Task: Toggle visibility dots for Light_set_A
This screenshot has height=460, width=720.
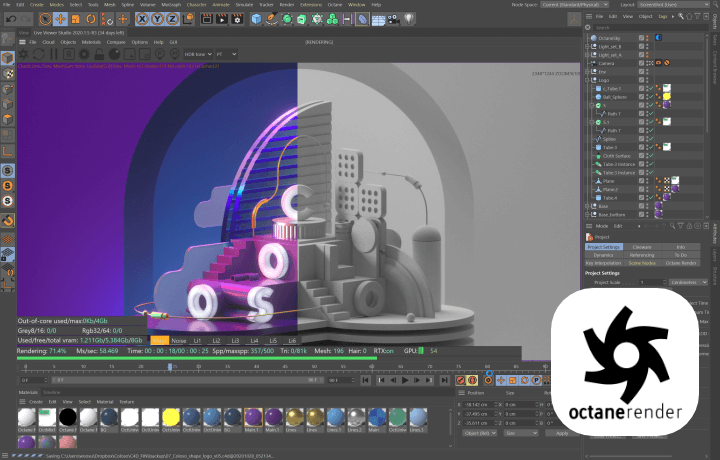Action: [x=647, y=55]
